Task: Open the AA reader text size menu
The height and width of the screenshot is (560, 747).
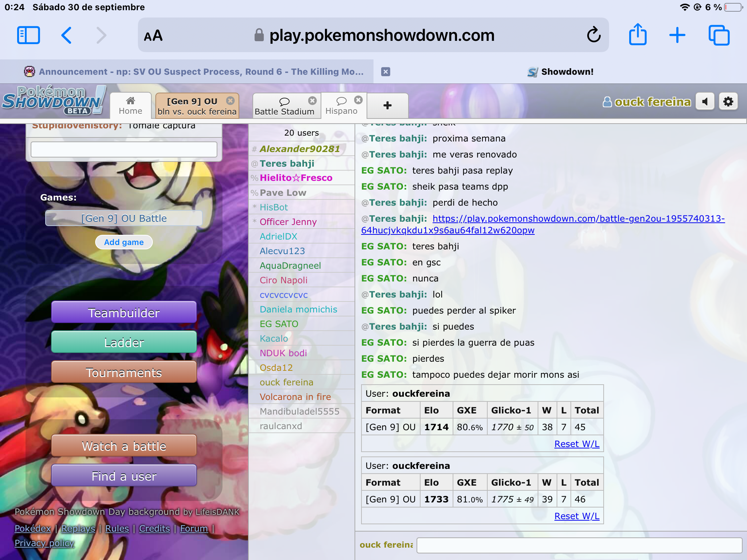Action: pos(153,36)
